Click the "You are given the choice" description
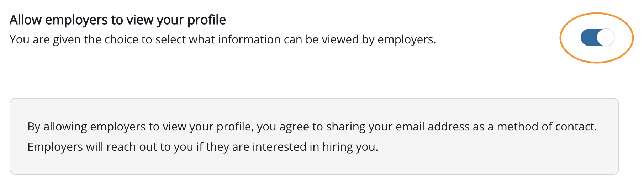The height and width of the screenshot is (192, 644). [222, 39]
